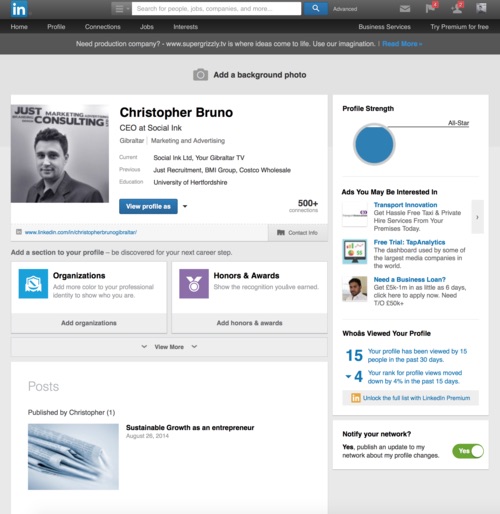
Task: Click the profile rank moved down link
Action: point(415,377)
